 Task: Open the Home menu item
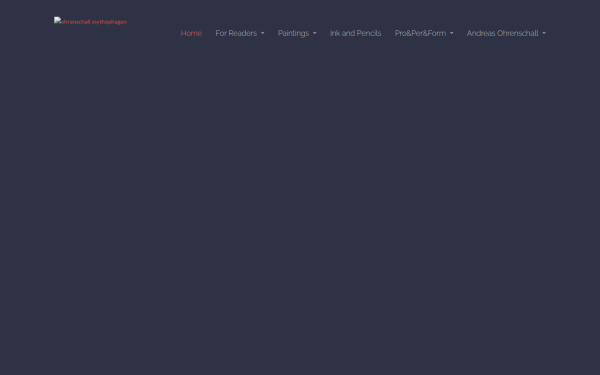191,33
